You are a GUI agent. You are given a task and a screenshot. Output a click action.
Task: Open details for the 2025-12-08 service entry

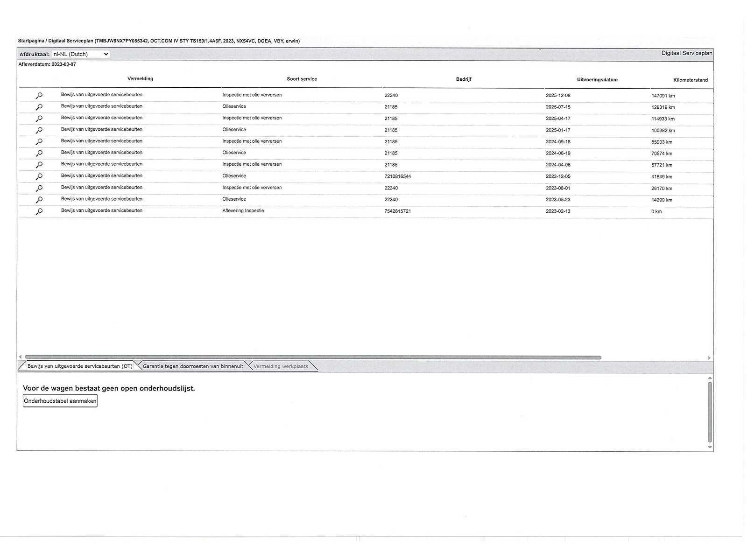39,96
